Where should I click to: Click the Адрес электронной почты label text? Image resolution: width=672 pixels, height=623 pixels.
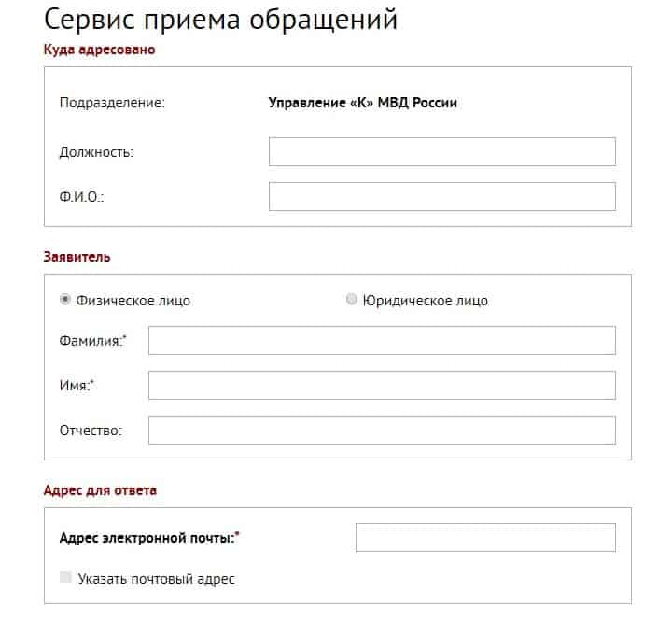tap(147, 538)
